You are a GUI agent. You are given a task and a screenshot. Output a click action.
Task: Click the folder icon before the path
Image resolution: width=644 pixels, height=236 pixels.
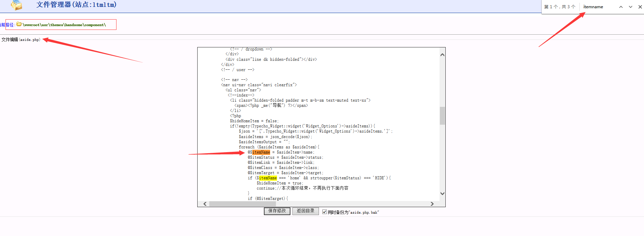point(19,24)
